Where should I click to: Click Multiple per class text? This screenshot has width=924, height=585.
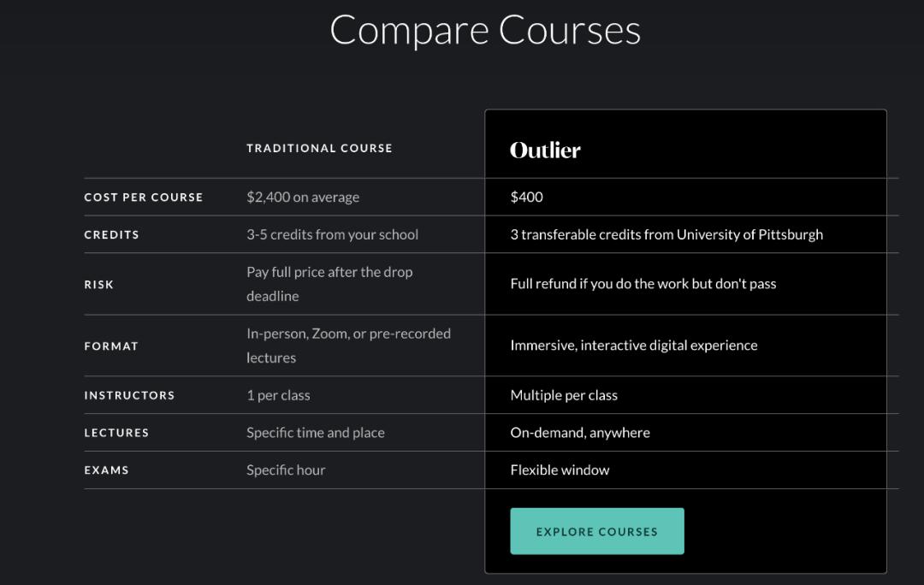point(564,395)
